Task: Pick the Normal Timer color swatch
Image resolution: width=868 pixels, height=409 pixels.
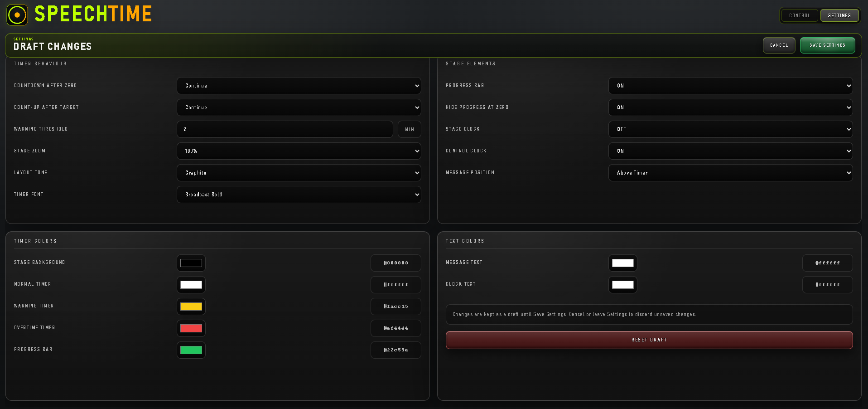Action: (x=191, y=285)
